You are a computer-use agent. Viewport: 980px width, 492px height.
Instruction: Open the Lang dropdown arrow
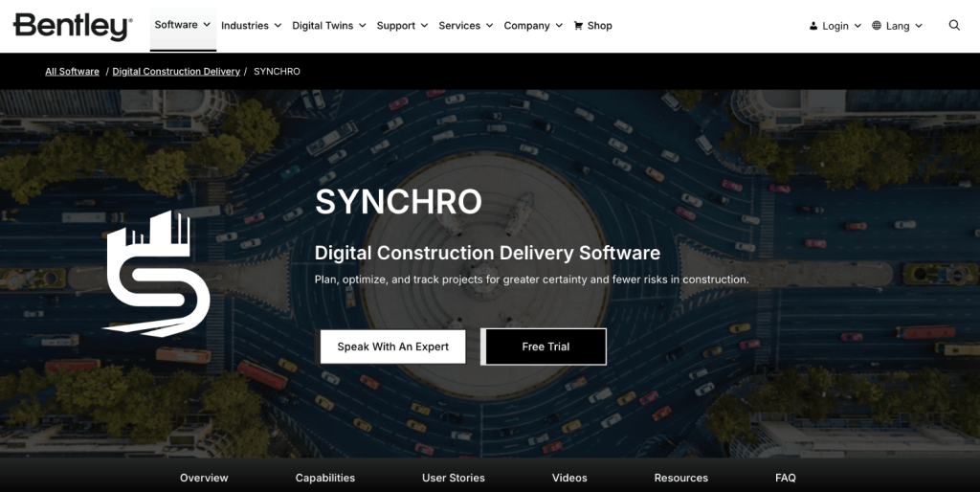coord(919,26)
